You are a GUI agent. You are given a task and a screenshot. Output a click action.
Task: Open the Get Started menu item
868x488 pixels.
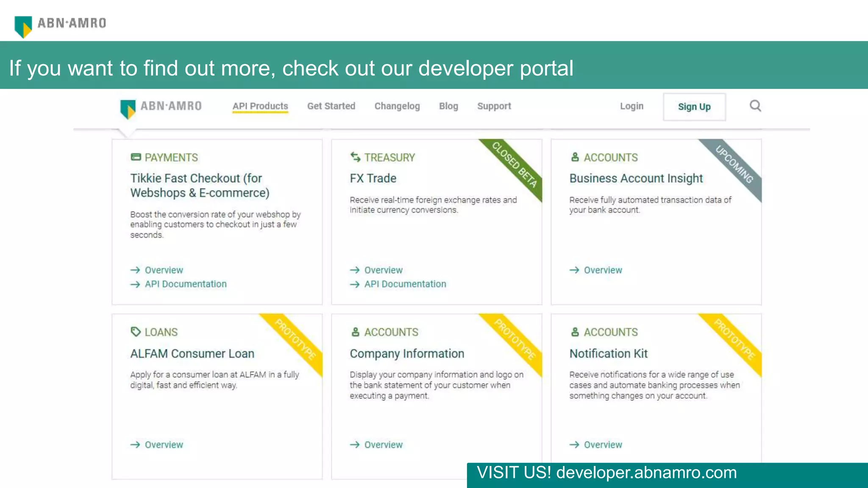331,106
